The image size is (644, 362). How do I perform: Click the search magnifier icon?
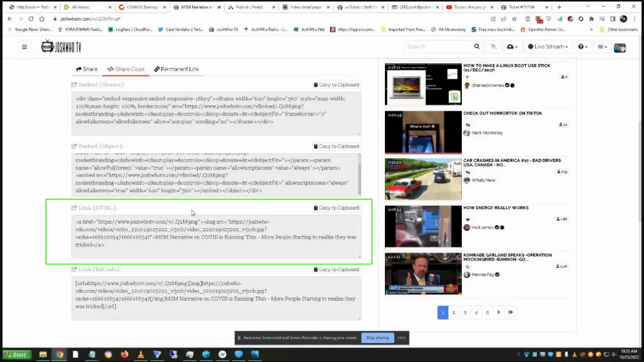point(476,46)
